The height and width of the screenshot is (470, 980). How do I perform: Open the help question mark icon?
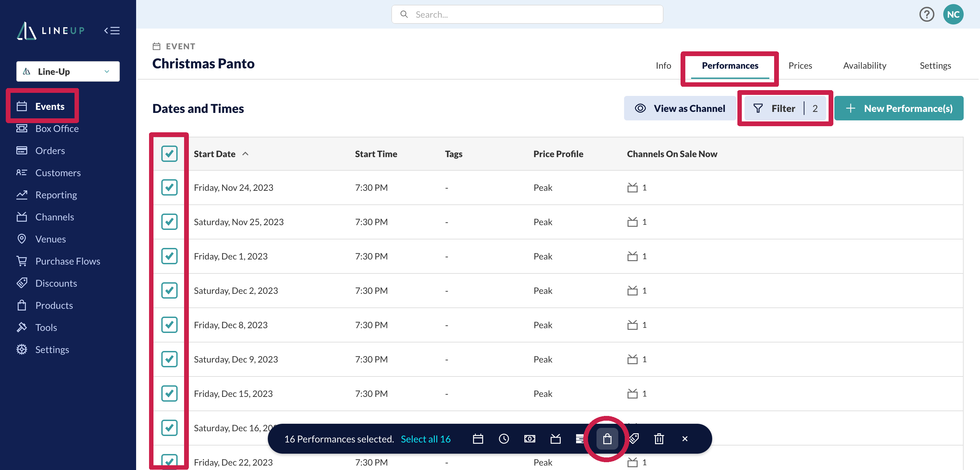tap(926, 14)
